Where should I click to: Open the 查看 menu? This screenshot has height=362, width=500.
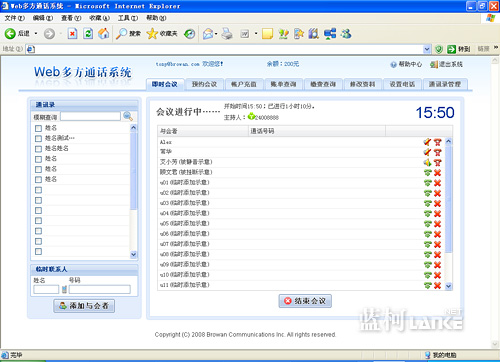71,18
